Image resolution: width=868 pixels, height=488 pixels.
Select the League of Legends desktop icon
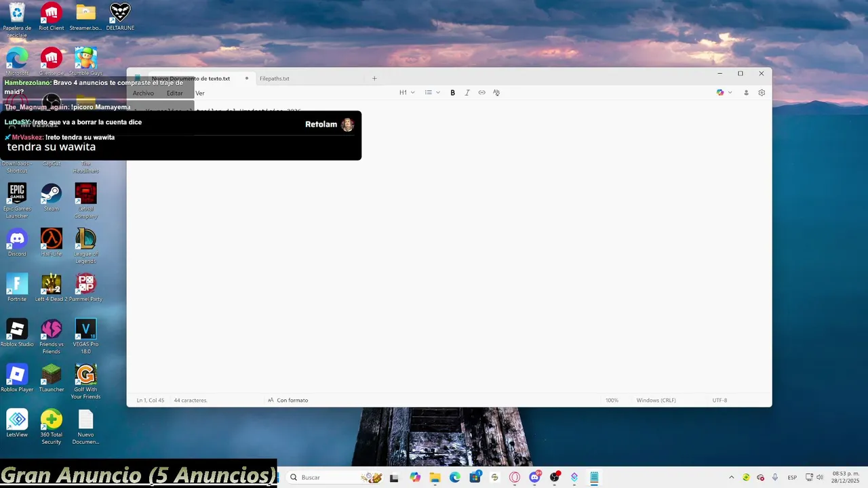point(85,246)
